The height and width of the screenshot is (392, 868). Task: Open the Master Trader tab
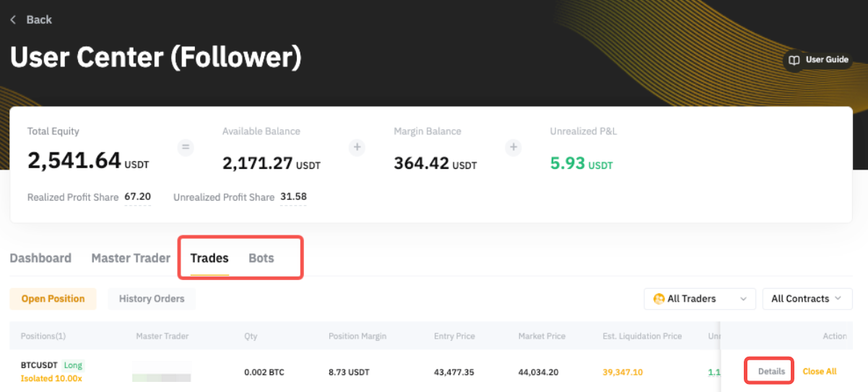coord(131,258)
